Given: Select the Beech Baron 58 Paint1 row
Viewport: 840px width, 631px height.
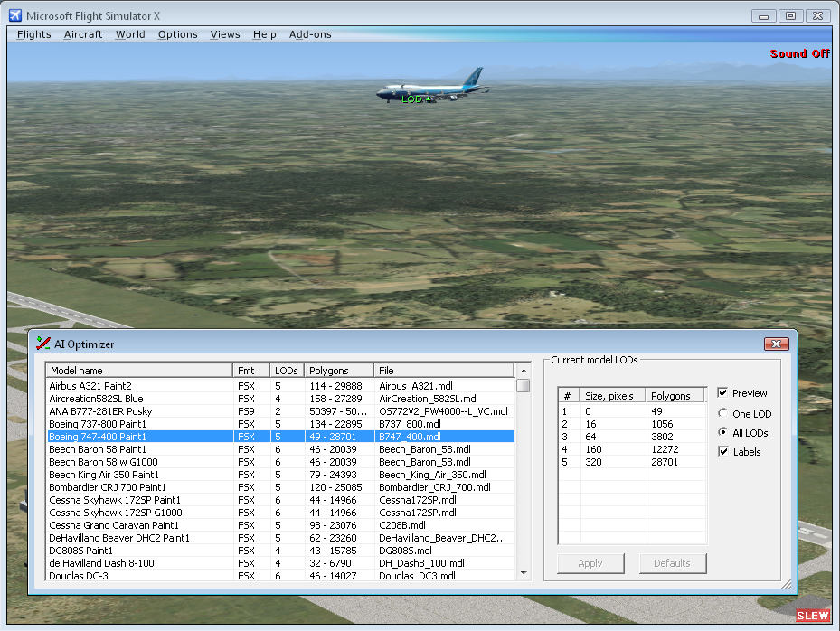Looking at the screenshot, I should coord(280,449).
